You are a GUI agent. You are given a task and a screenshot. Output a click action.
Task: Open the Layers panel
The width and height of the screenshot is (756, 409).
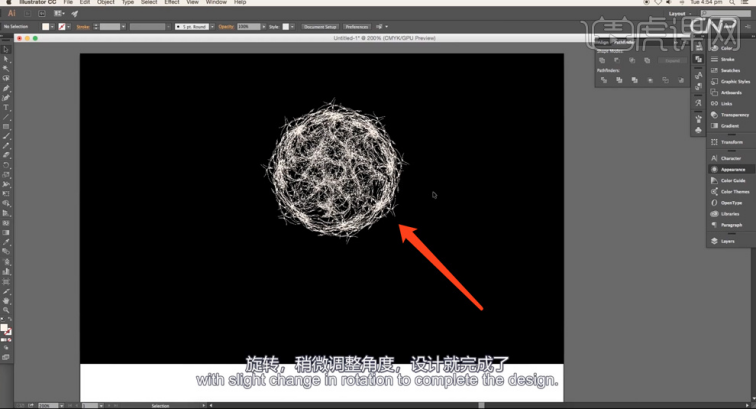point(730,241)
